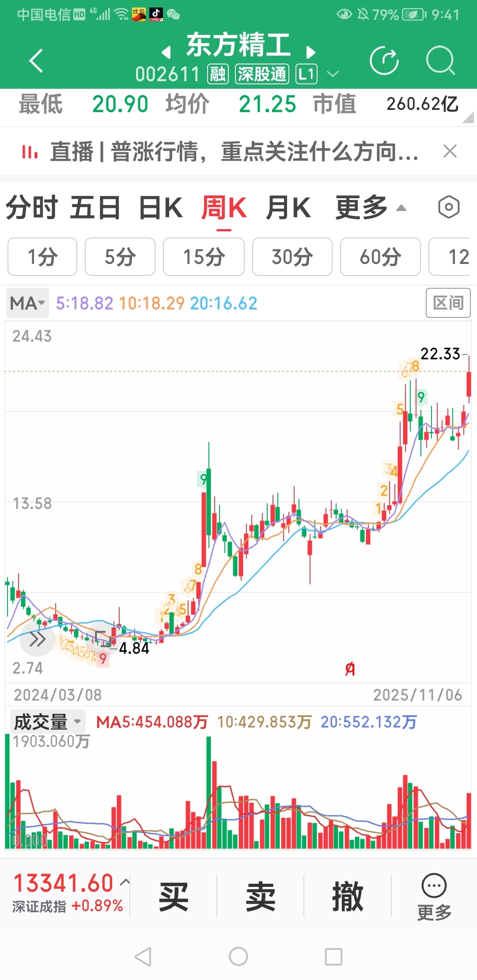Tap the L1 quote level badge
The width and height of the screenshot is (477, 980).
click(x=307, y=74)
